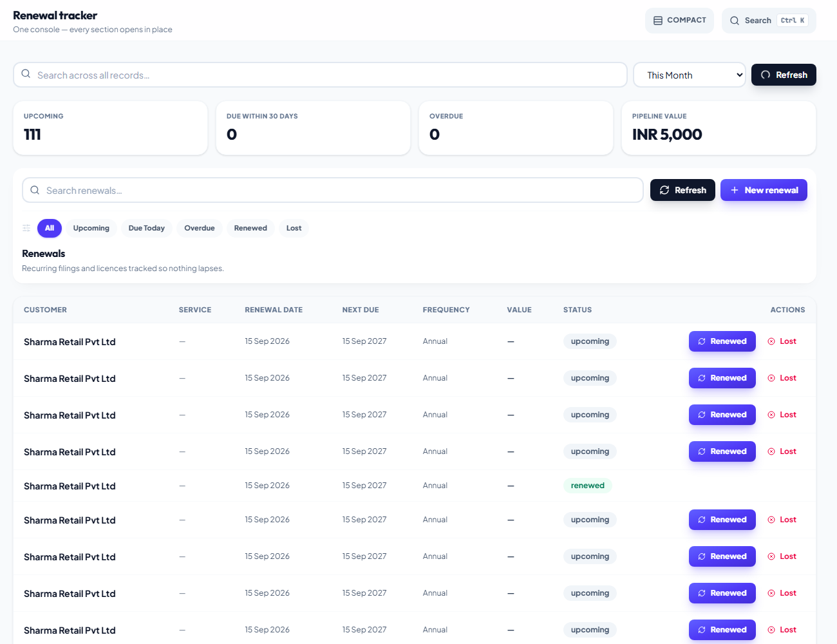
Task: Click the VALUE column header
Action: tap(519, 310)
